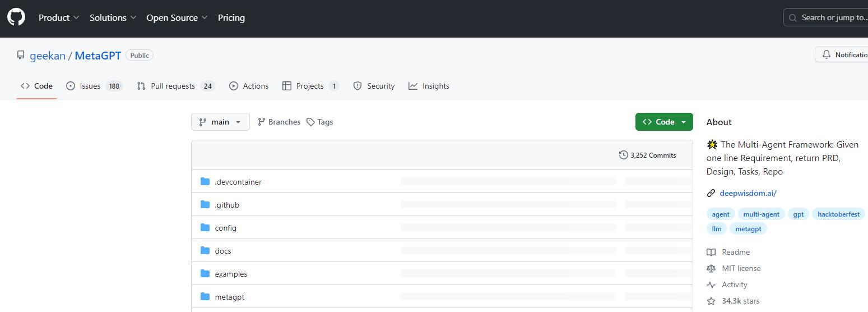The height and width of the screenshot is (312, 868).
Task: Click the link icon beside deepwisdom.ai
Action: [711, 193]
